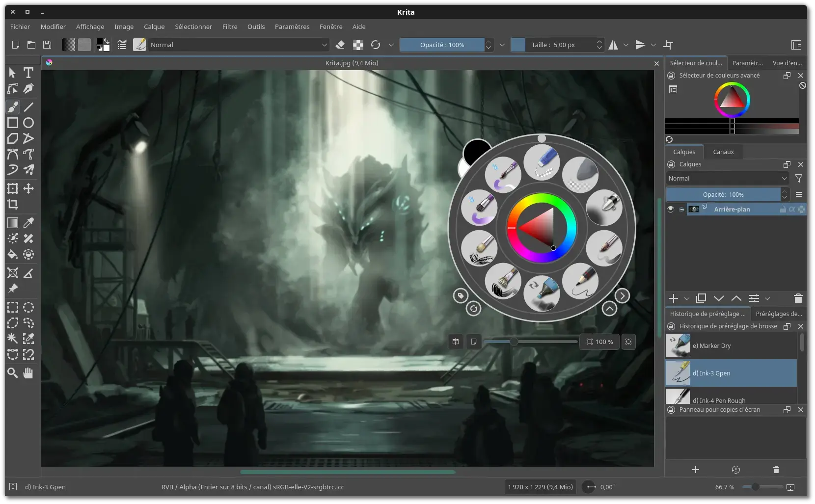Click the brush Opacité slider in toolbar
815x504 pixels.
[x=442, y=45]
